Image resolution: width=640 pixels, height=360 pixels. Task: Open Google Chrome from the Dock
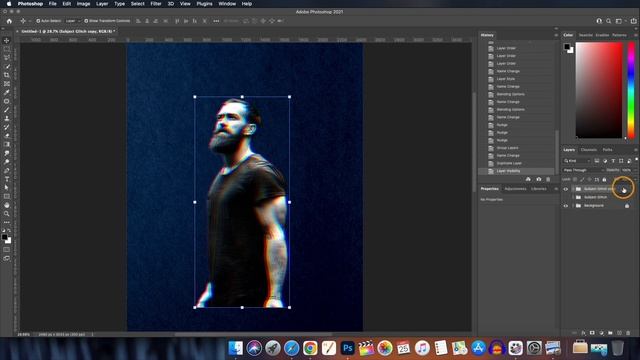pyautogui.click(x=310, y=348)
